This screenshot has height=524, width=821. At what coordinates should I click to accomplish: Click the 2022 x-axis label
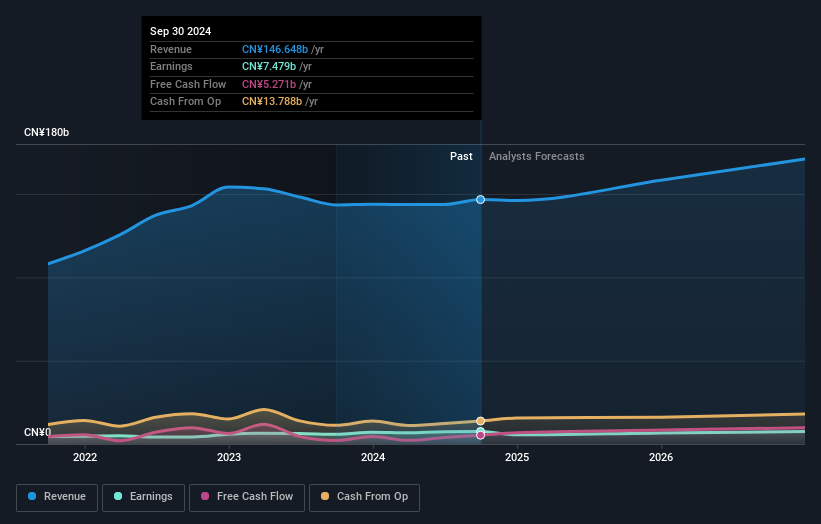click(85, 457)
